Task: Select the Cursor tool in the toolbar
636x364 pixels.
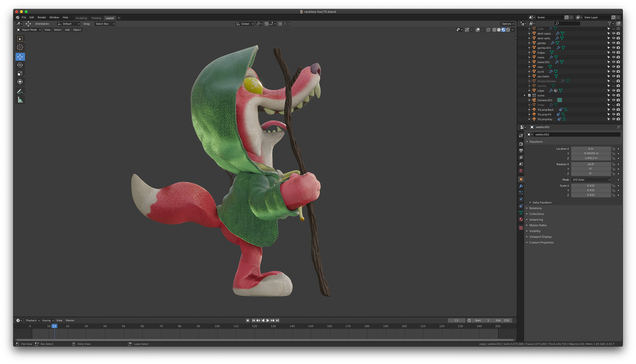Action: pyautogui.click(x=20, y=47)
